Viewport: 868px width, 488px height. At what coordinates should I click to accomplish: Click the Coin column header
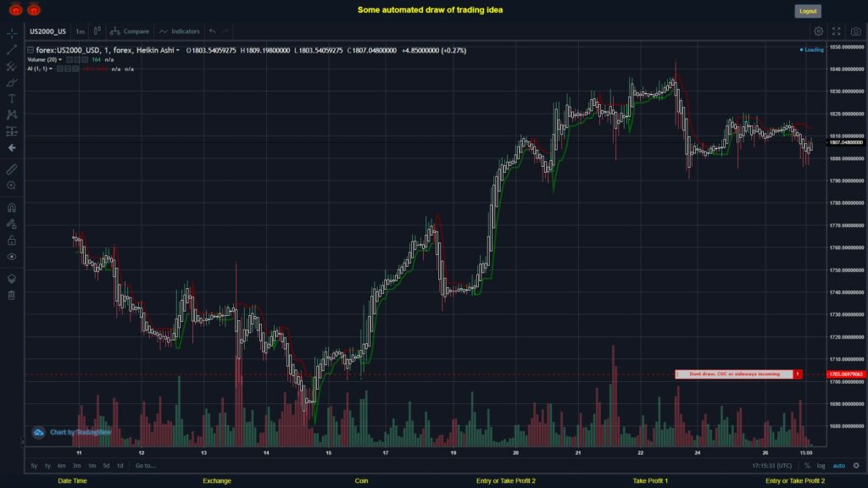(361, 481)
